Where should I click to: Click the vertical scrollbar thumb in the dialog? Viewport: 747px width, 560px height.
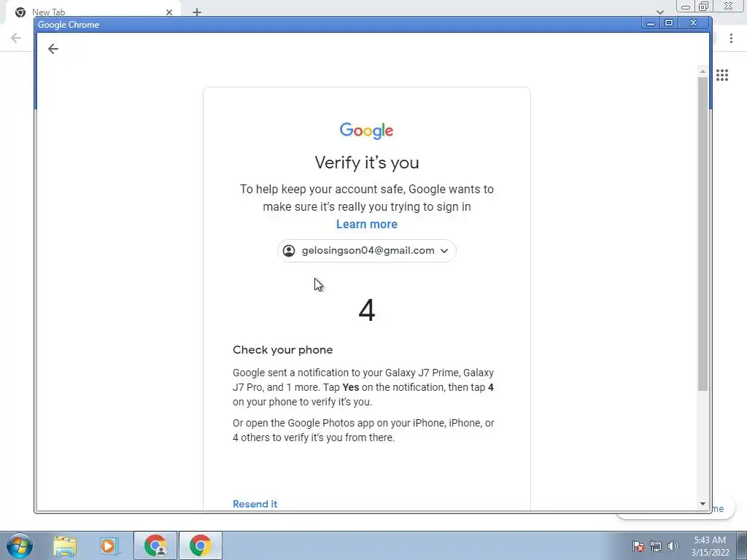point(703,233)
